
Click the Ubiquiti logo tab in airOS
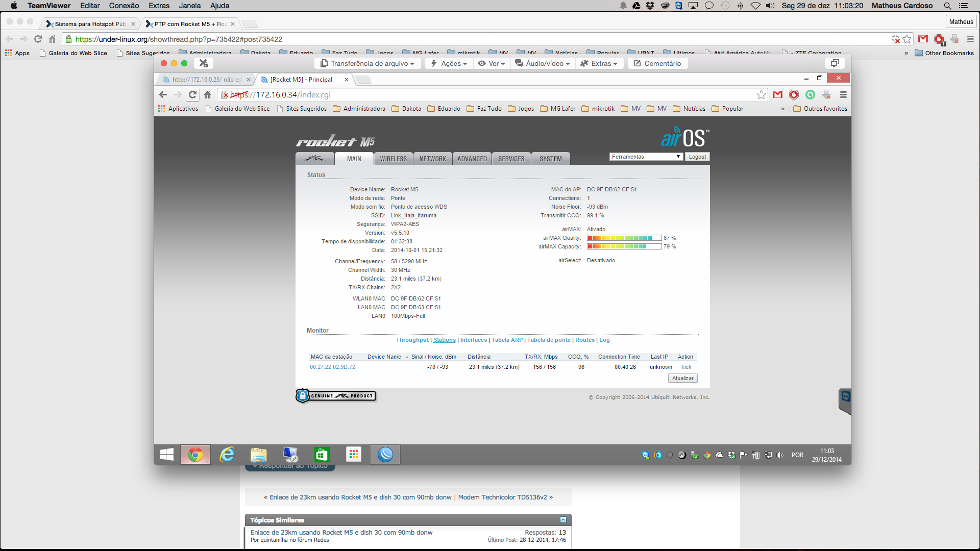[314, 159]
